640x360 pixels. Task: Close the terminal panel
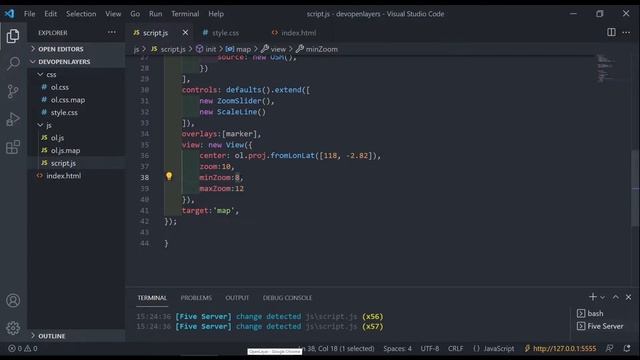629,297
